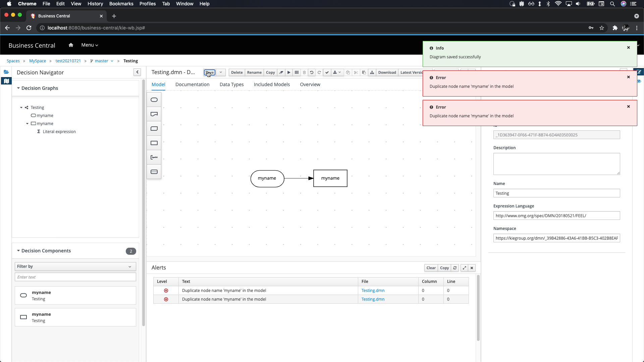Click the Validate checkmark icon
Screen dimensions: 644x362
coord(327,72)
